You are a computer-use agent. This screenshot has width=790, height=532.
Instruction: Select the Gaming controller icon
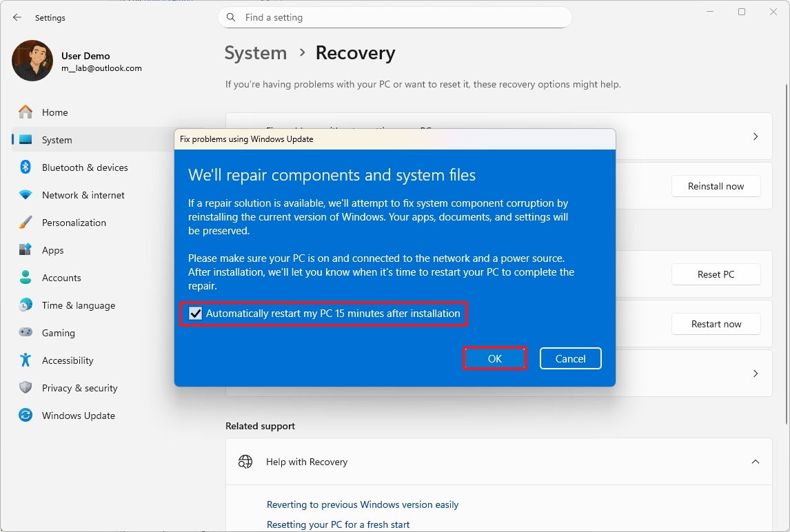pos(25,333)
